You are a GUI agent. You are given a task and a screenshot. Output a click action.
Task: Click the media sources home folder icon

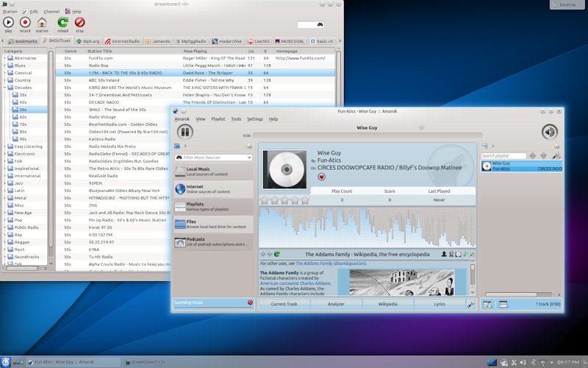tap(177, 146)
